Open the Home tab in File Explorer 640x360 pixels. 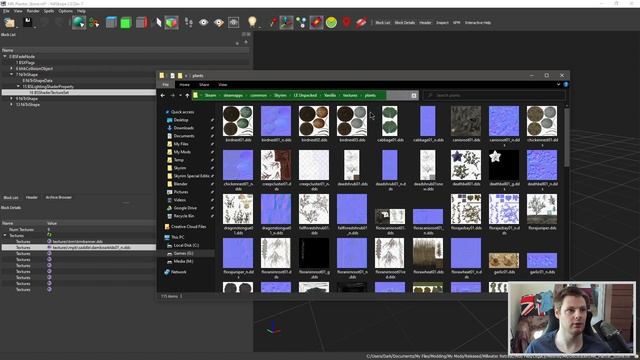coord(184,84)
